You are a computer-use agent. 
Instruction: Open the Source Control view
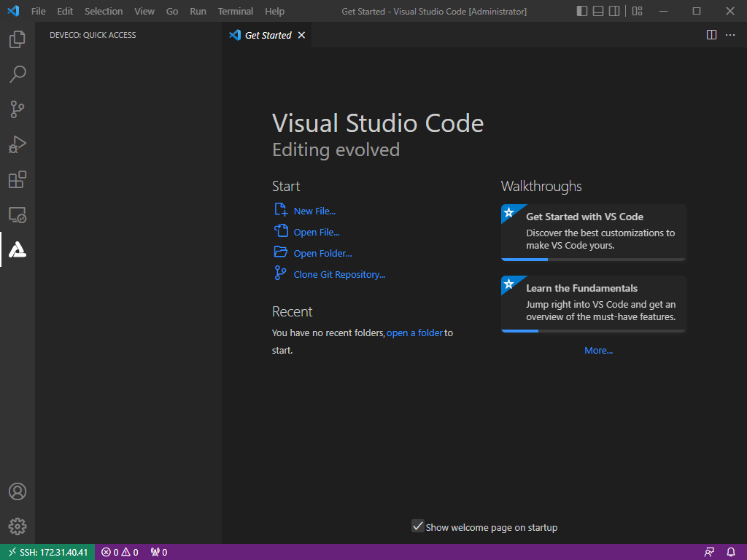pyautogui.click(x=18, y=109)
